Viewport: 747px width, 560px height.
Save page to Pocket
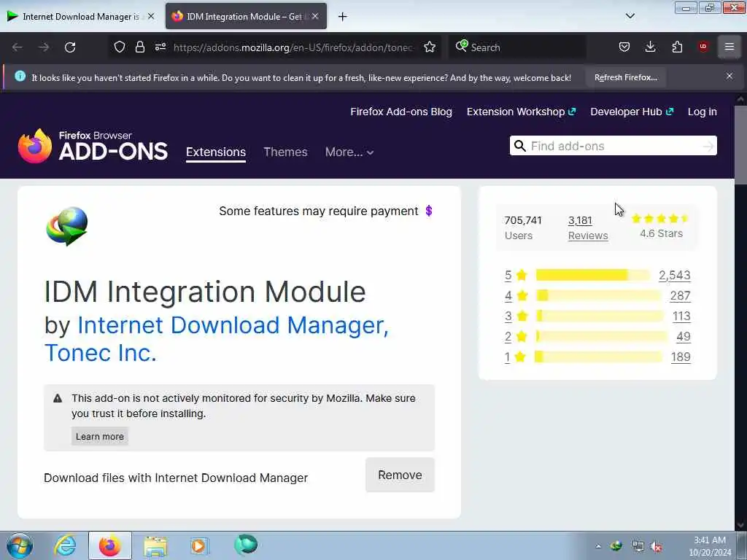click(x=624, y=47)
